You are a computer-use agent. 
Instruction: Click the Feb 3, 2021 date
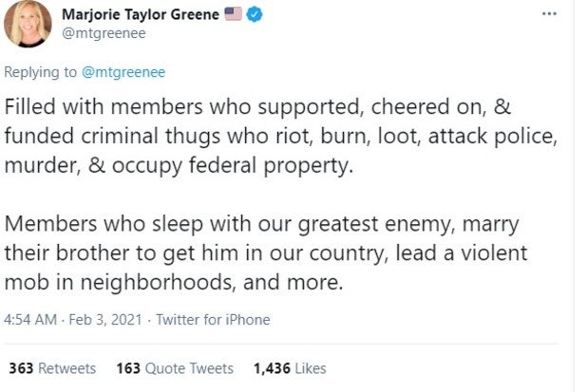(x=107, y=320)
